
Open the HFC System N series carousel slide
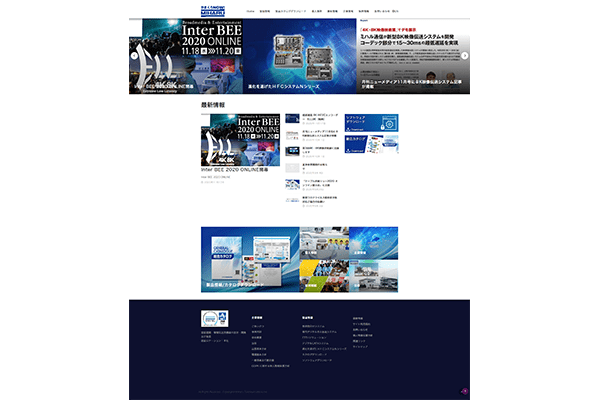300,56
